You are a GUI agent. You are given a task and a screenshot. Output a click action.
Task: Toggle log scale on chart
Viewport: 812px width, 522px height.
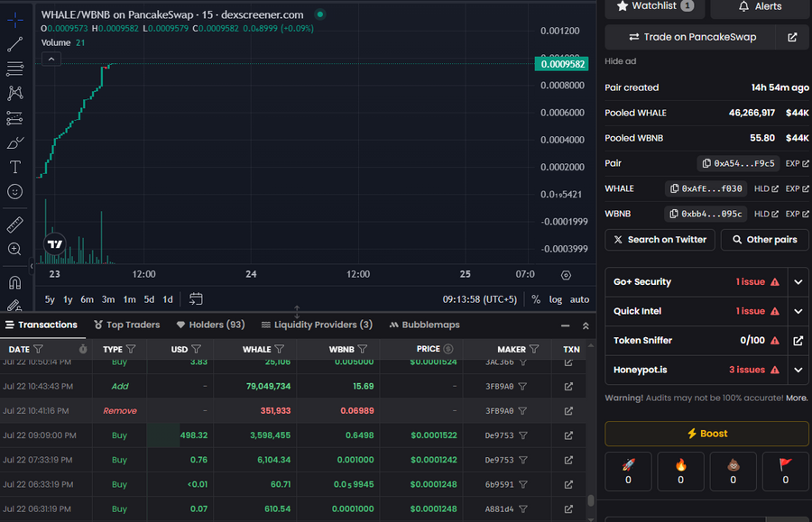pyautogui.click(x=555, y=299)
